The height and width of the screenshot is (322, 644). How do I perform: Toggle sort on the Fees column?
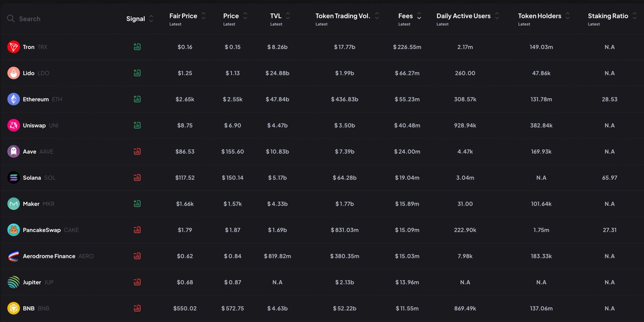coord(419,16)
